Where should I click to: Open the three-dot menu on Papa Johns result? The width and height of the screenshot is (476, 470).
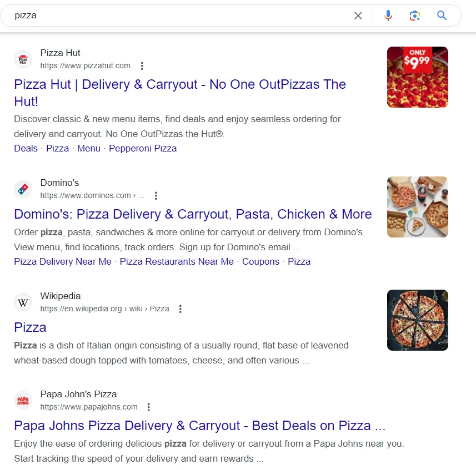click(148, 407)
